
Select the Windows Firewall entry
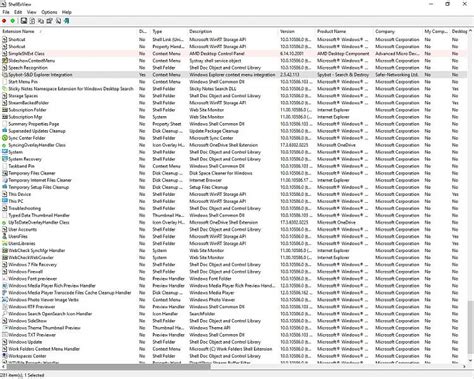(x=26, y=272)
